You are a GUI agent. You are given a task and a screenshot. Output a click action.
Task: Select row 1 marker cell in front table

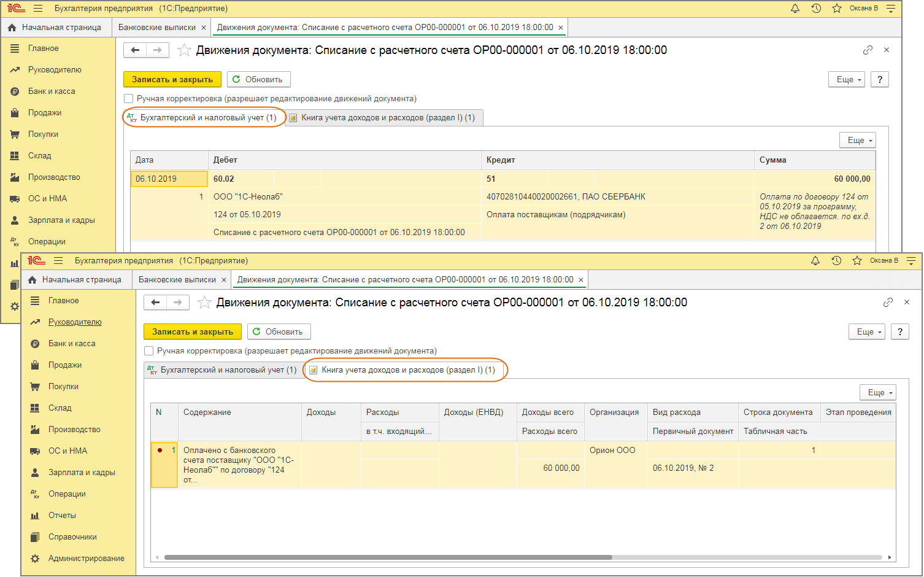[x=164, y=465]
